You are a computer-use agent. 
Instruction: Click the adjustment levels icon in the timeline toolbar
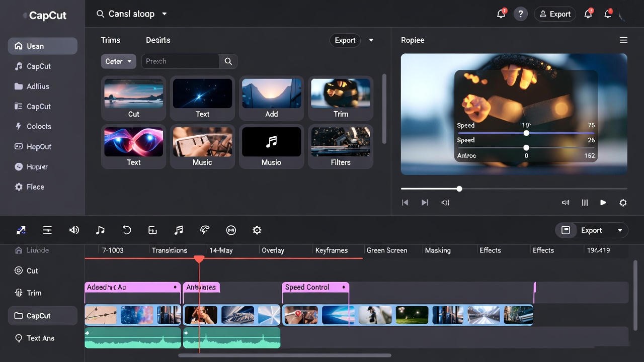(47, 230)
